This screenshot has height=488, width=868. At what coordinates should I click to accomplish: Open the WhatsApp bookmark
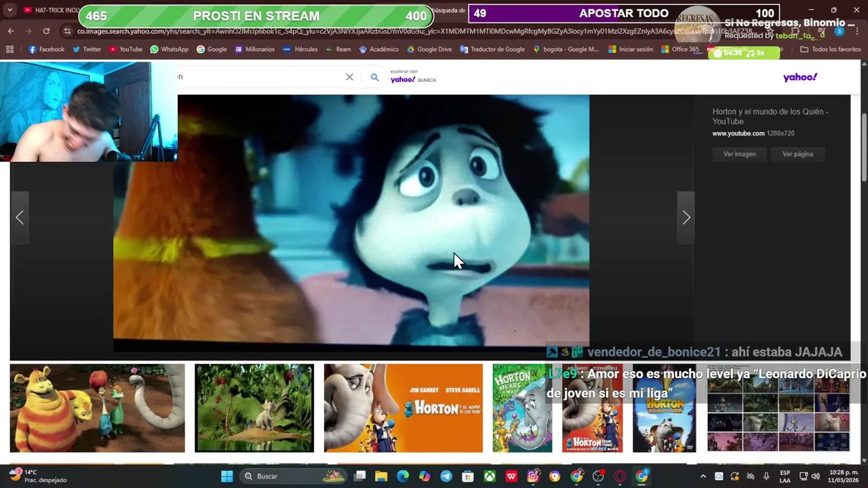[x=170, y=49]
